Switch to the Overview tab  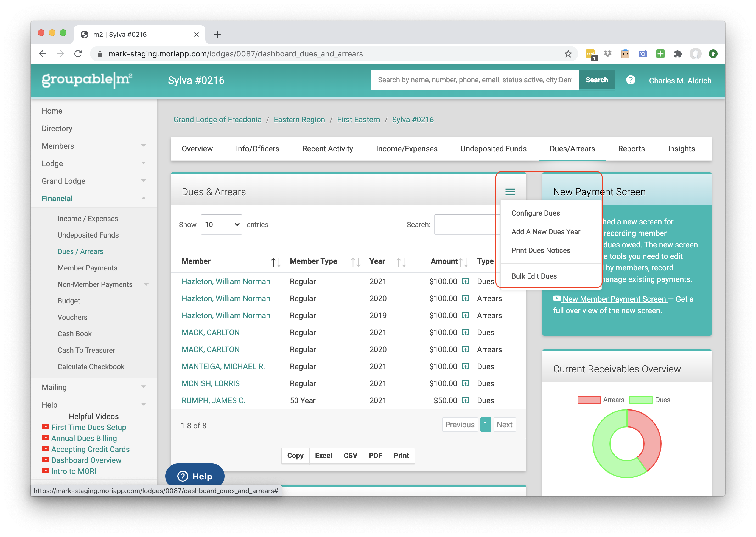(x=197, y=149)
